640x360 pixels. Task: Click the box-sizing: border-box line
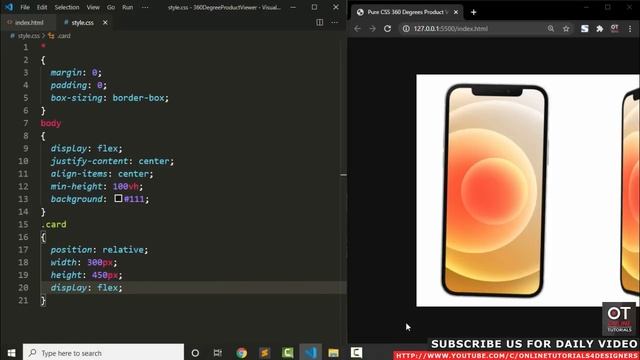click(109, 98)
